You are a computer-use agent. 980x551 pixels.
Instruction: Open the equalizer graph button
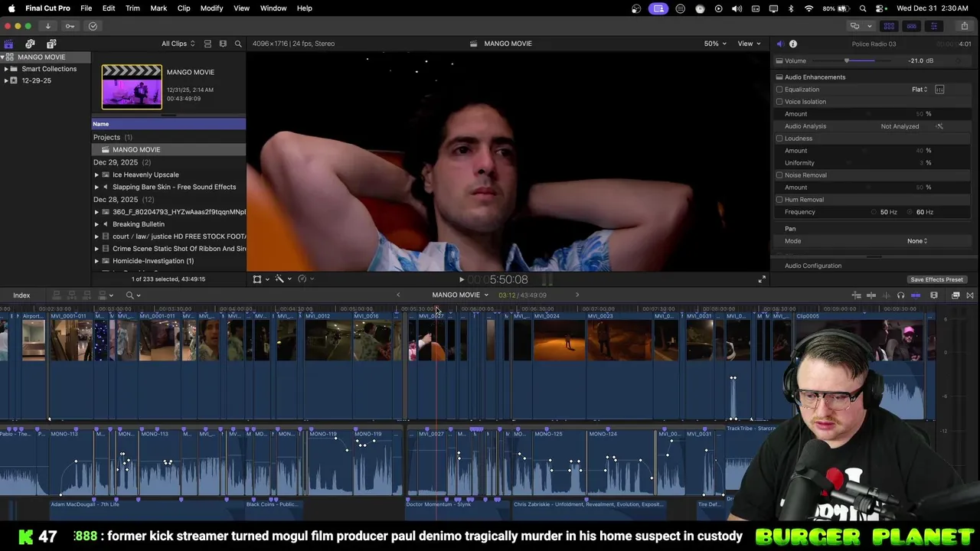click(x=939, y=90)
